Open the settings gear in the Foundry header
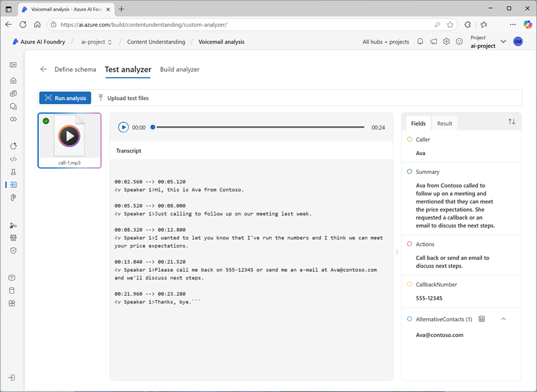The height and width of the screenshot is (392, 537). coord(446,42)
